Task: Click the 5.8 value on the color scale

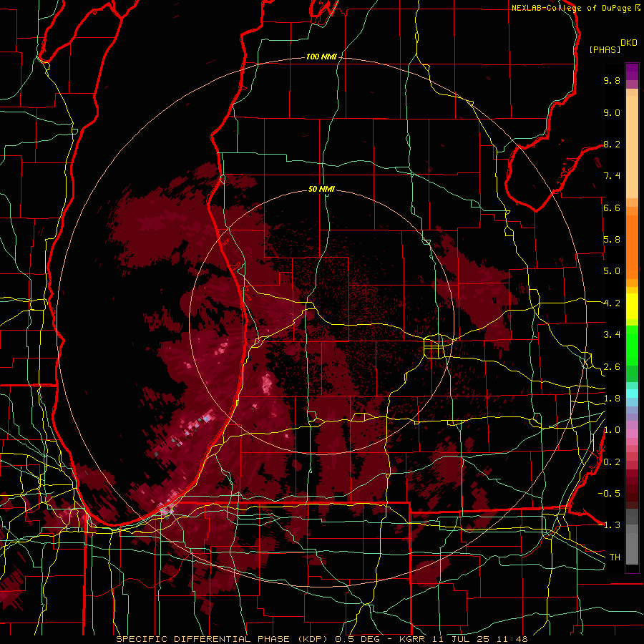Action: tap(612, 240)
